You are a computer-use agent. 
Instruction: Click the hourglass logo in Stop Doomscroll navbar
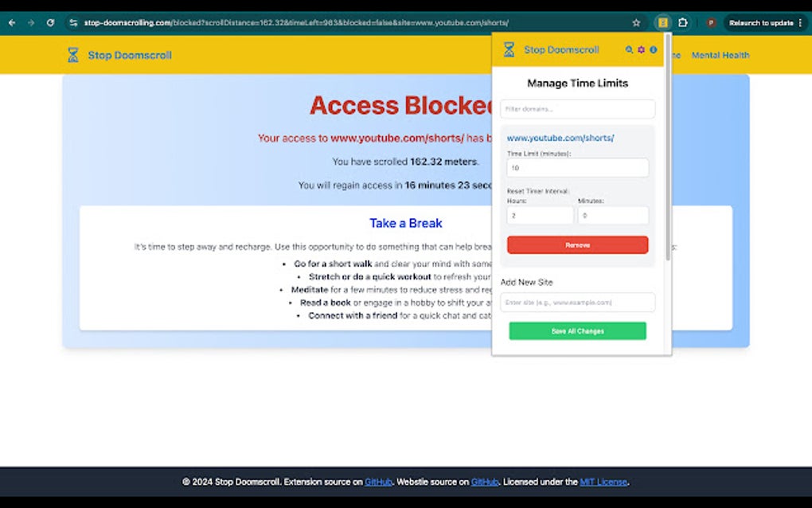pos(72,55)
